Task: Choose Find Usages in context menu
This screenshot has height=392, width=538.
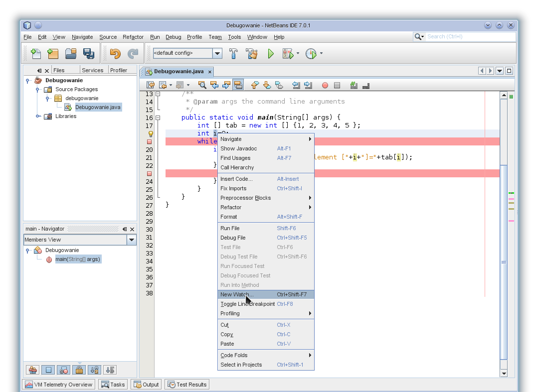Action: 266,158
